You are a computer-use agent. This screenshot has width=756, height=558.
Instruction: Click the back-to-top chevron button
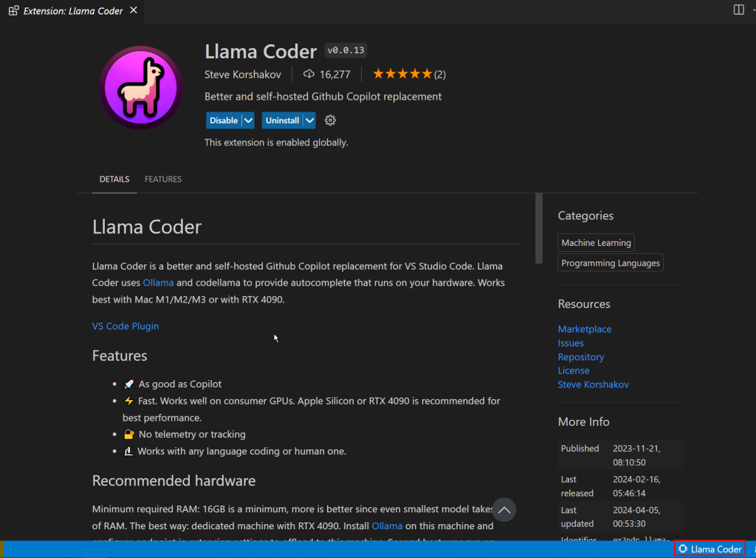coord(504,510)
